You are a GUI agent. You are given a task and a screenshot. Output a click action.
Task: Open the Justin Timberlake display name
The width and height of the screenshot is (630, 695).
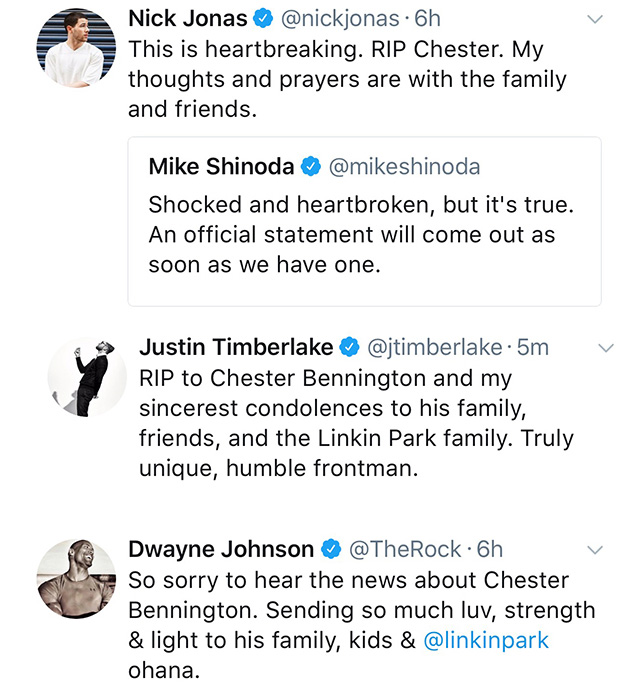click(236, 347)
